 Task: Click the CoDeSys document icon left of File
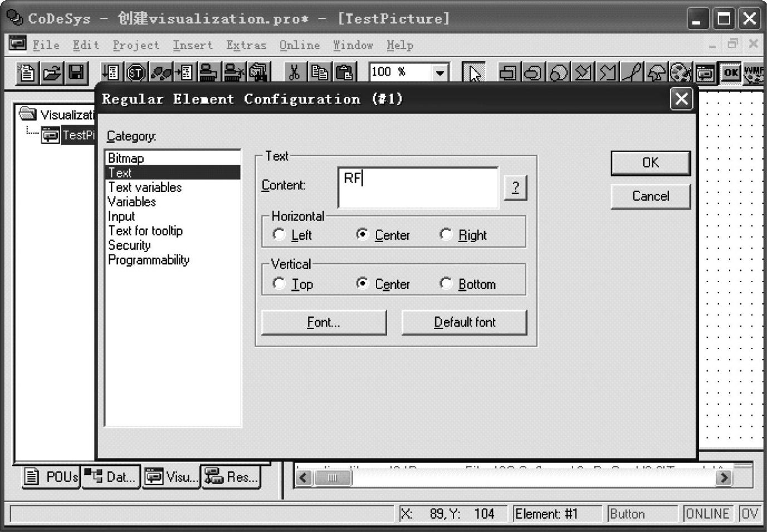18,43
